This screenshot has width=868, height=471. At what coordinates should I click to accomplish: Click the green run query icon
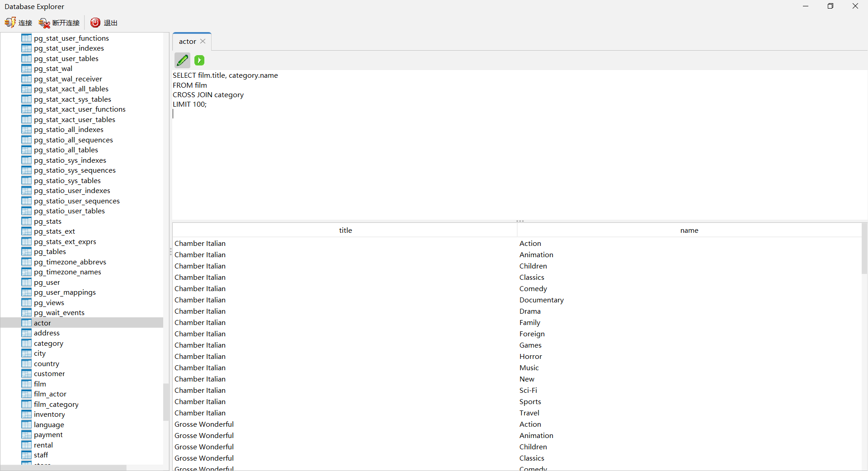(199, 60)
